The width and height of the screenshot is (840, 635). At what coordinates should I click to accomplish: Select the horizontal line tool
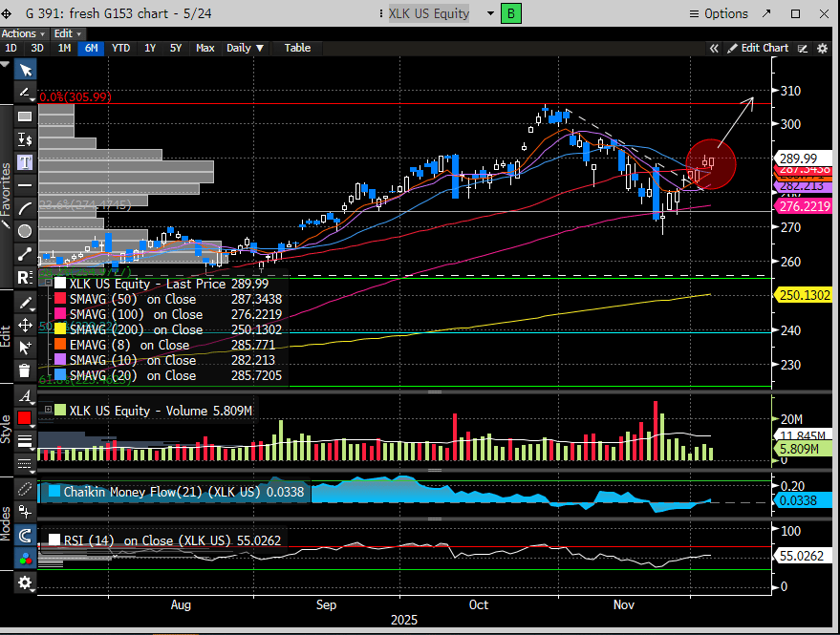tap(25, 185)
